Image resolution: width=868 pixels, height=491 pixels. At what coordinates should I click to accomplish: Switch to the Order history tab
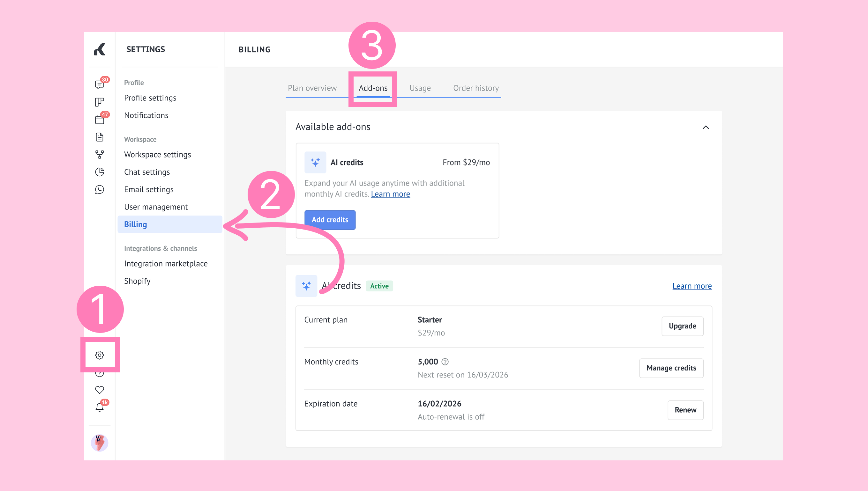coord(476,88)
